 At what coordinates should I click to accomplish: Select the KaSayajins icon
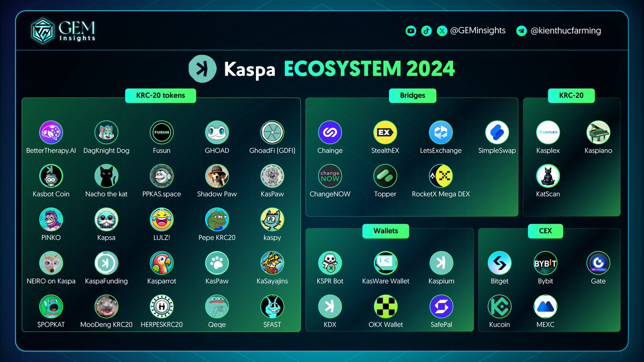point(272,263)
